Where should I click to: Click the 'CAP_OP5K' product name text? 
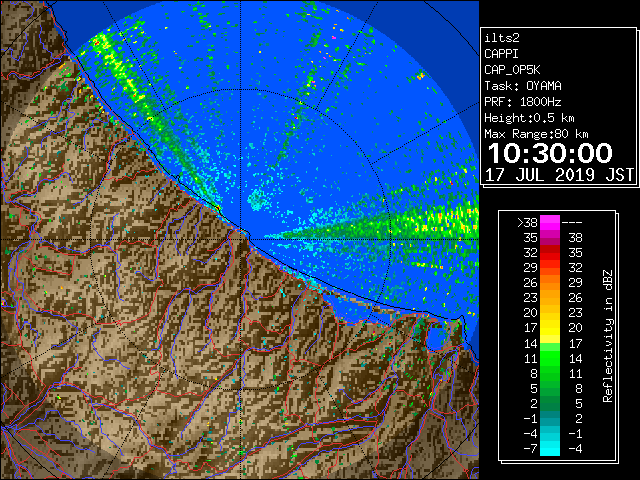click(512, 70)
